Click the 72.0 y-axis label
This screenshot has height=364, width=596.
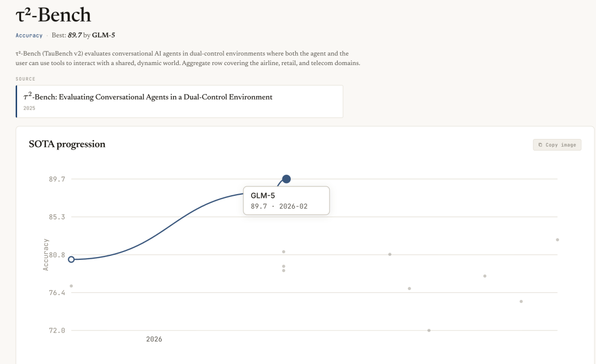tap(57, 330)
